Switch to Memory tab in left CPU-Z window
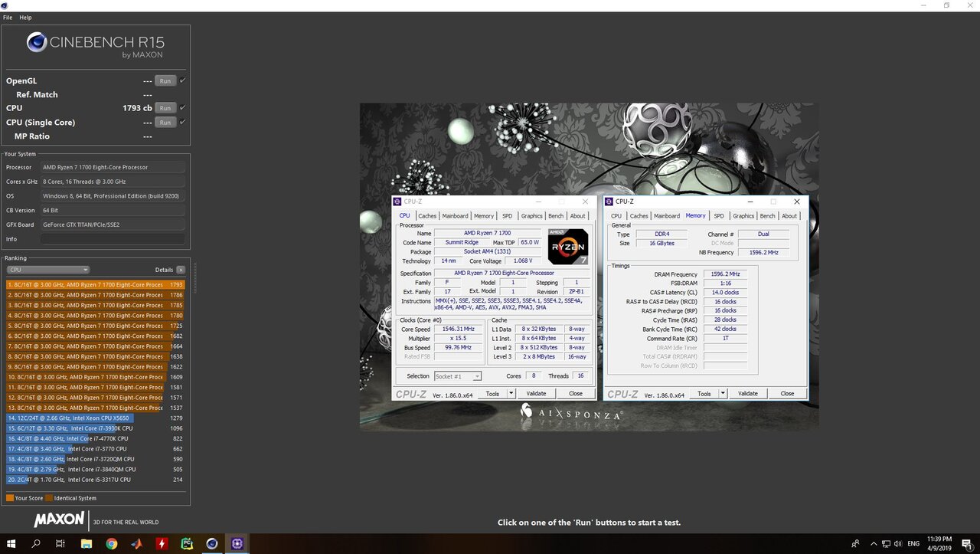 coord(484,216)
